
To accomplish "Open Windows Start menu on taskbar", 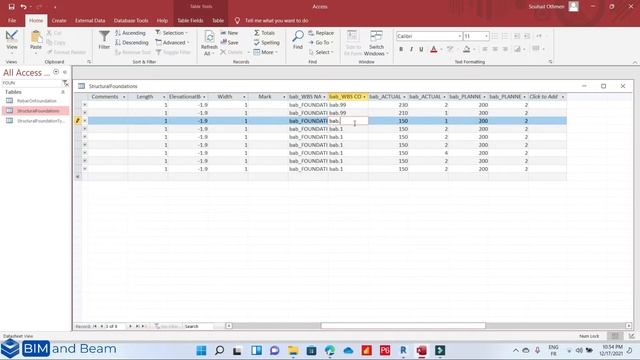I will coord(201,350).
